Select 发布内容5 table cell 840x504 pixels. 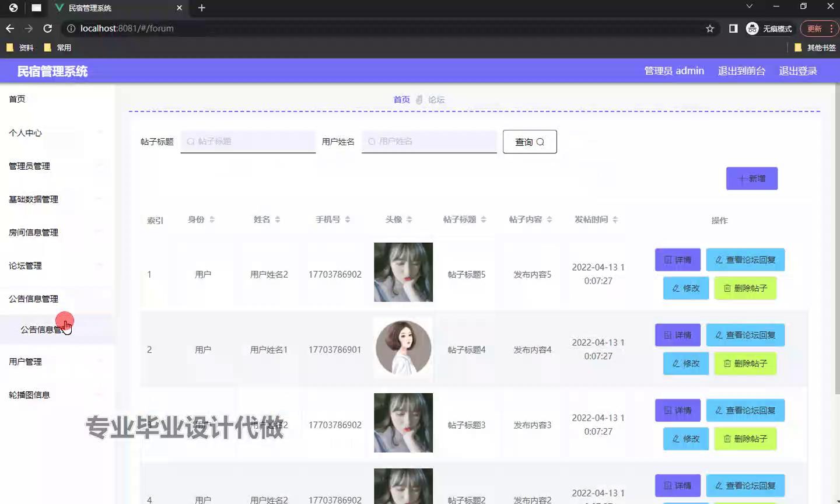click(x=532, y=274)
